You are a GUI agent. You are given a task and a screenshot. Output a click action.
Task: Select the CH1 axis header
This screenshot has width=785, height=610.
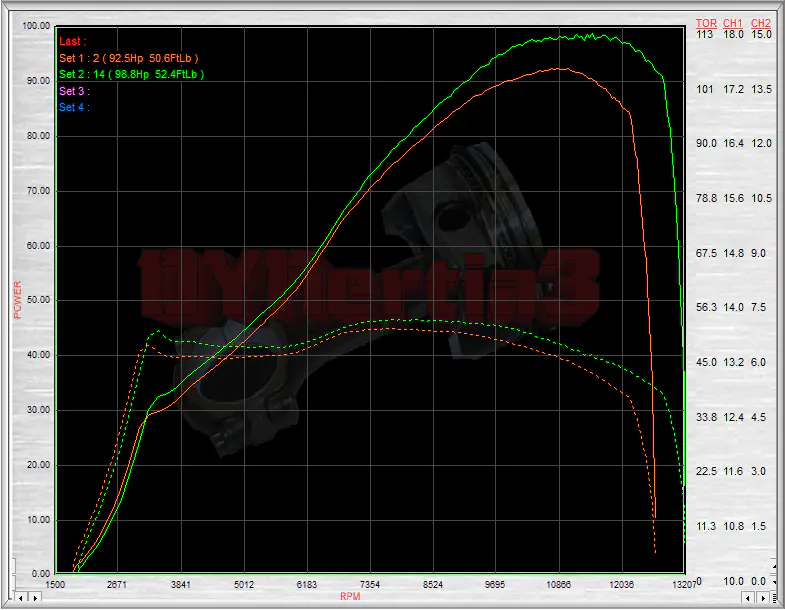coord(733,22)
